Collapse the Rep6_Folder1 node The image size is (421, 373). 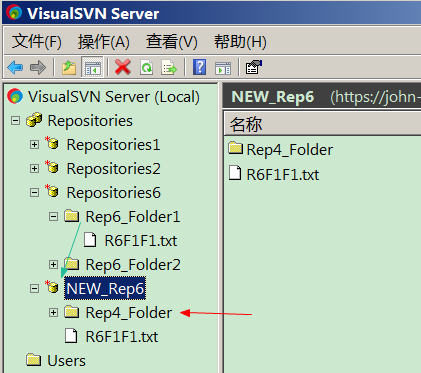tap(53, 217)
